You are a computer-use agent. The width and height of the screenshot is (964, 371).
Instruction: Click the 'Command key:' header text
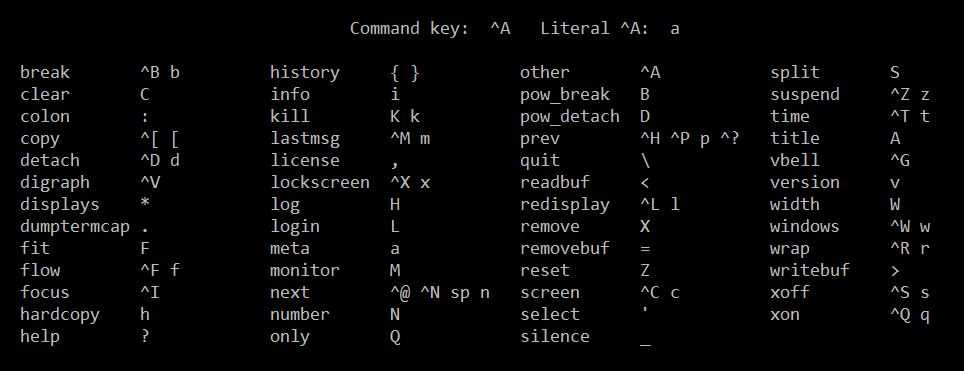point(409,29)
